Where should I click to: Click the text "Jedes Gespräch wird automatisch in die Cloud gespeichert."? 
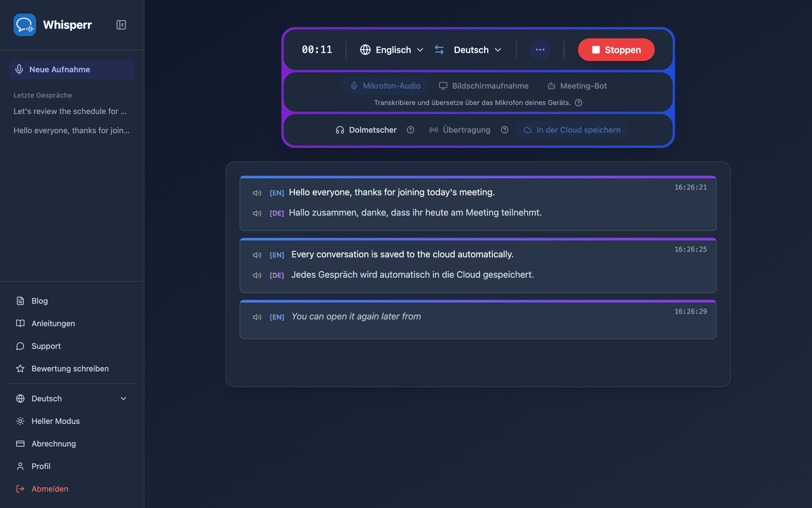(413, 275)
